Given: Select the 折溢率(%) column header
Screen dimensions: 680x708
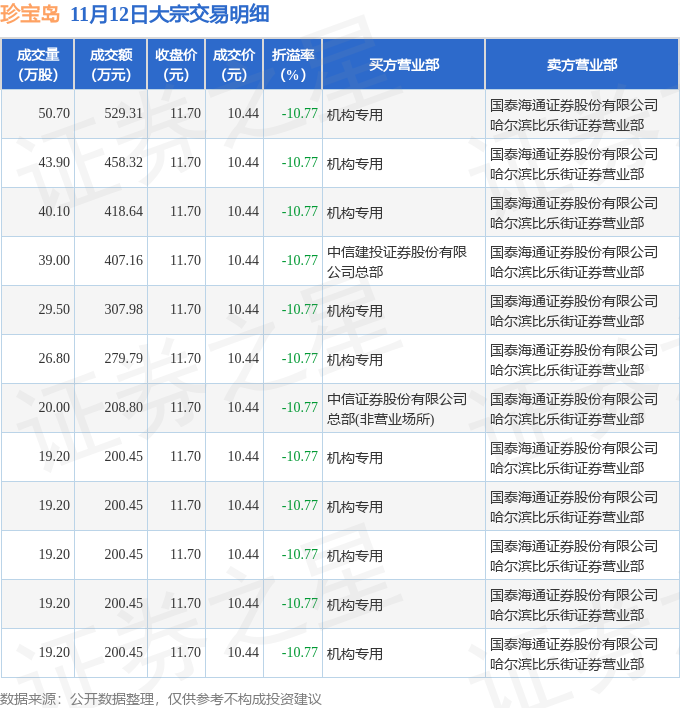Looking at the screenshot, I should 293,64.
